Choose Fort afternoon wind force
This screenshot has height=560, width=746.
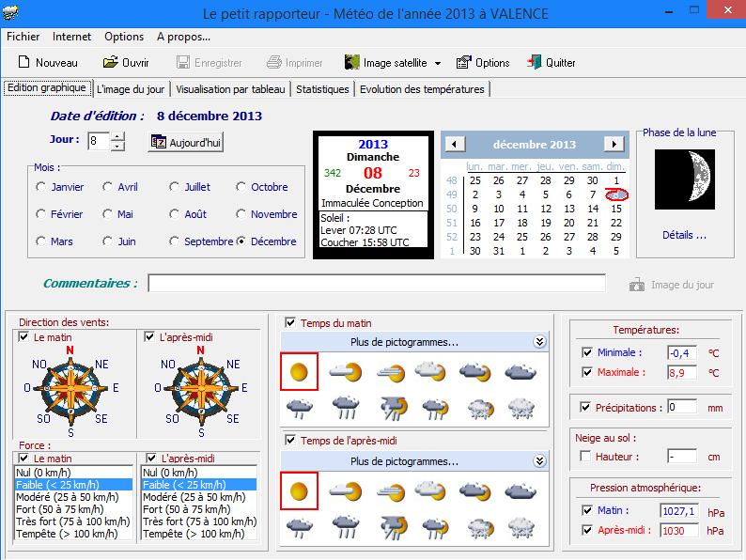(199, 509)
